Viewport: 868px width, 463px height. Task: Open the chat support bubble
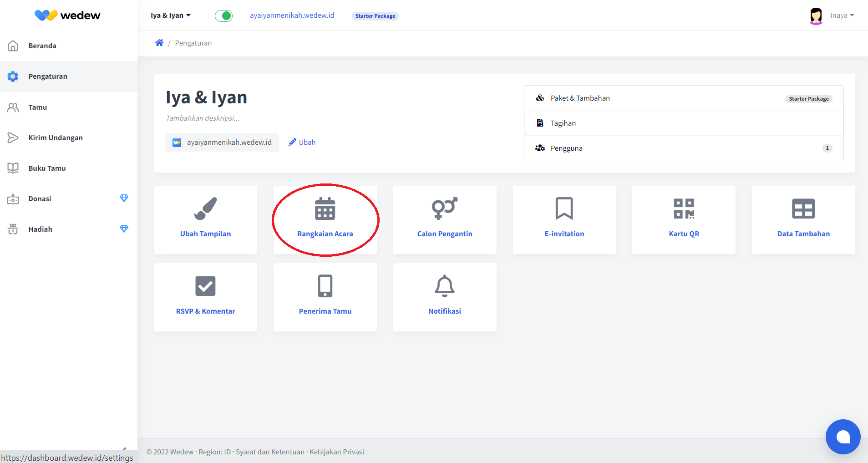(x=843, y=437)
